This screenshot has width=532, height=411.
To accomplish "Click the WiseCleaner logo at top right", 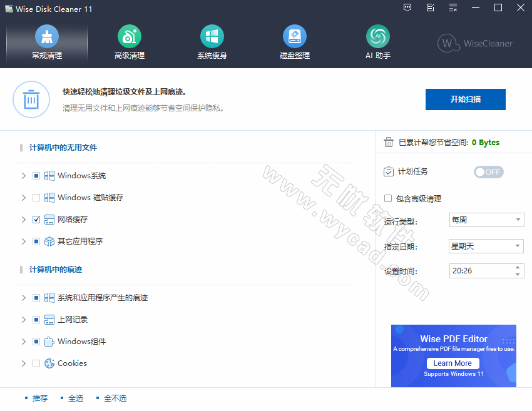I will point(474,44).
